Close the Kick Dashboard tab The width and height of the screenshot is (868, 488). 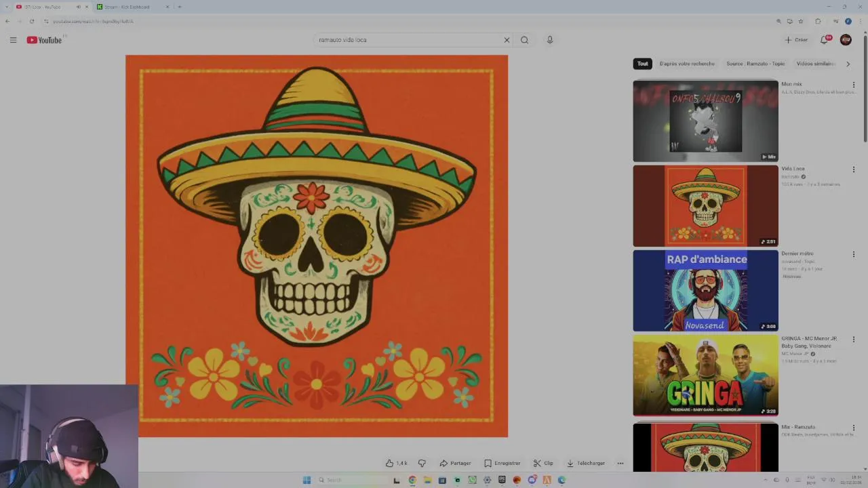(x=167, y=7)
